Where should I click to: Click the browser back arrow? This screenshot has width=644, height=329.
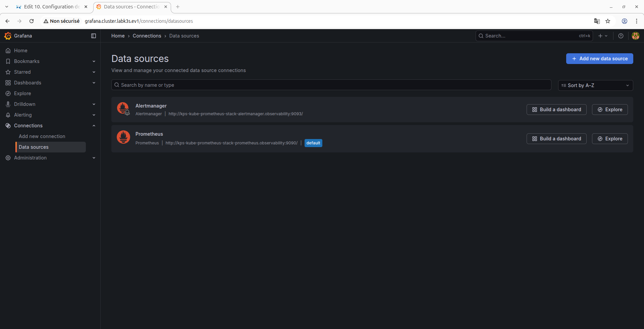pos(7,21)
